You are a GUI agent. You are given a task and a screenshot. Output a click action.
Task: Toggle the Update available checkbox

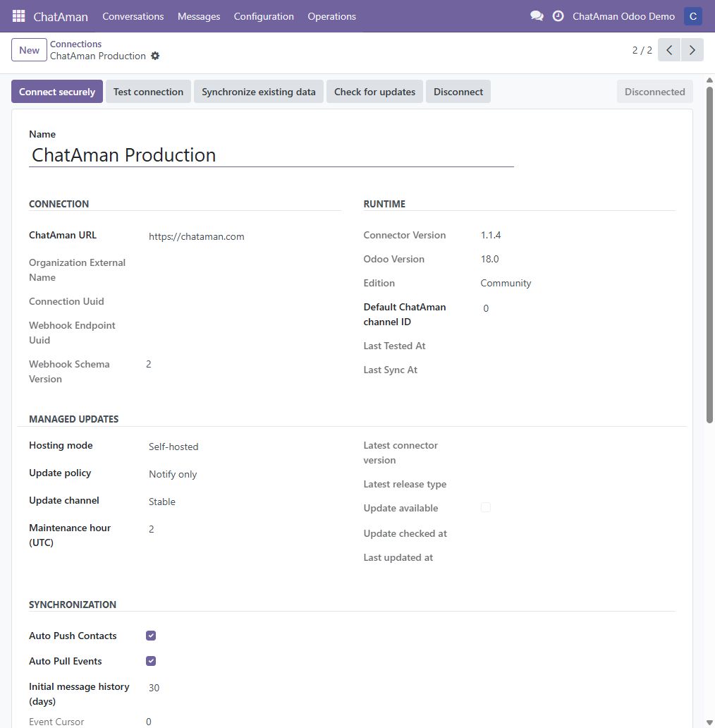click(486, 507)
